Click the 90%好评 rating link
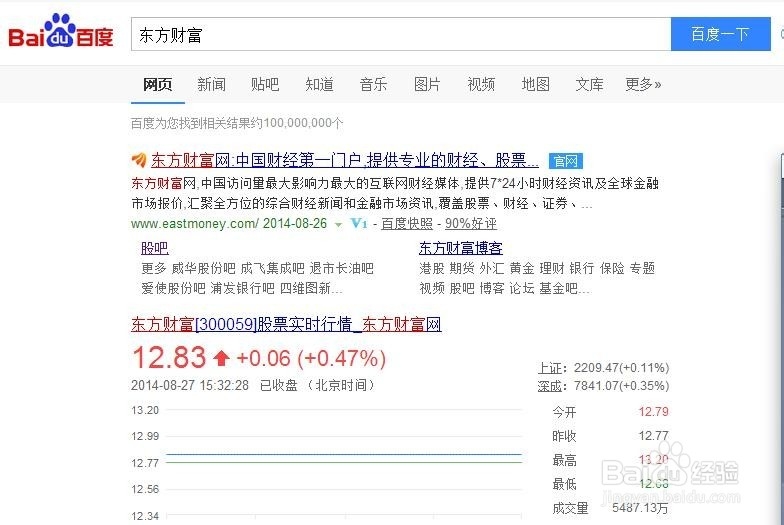 point(471,224)
